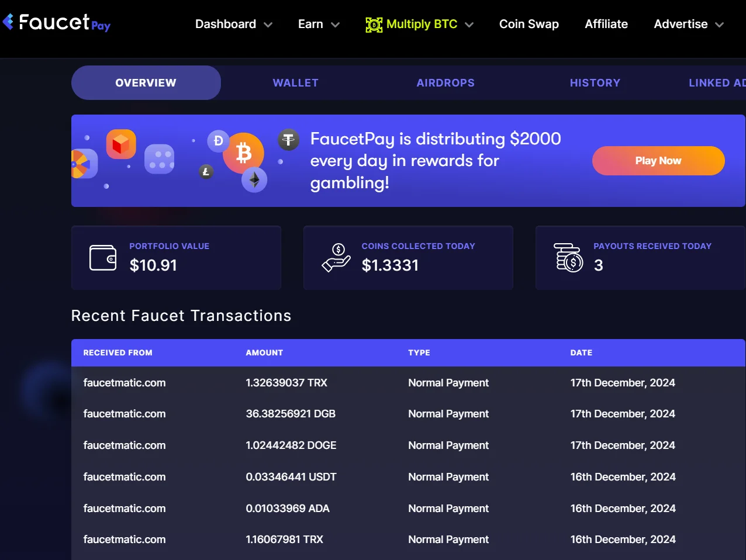This screenshot has width=746, height=560.
Task: Expand the Advertise dropdown menu
Action: 689,25
